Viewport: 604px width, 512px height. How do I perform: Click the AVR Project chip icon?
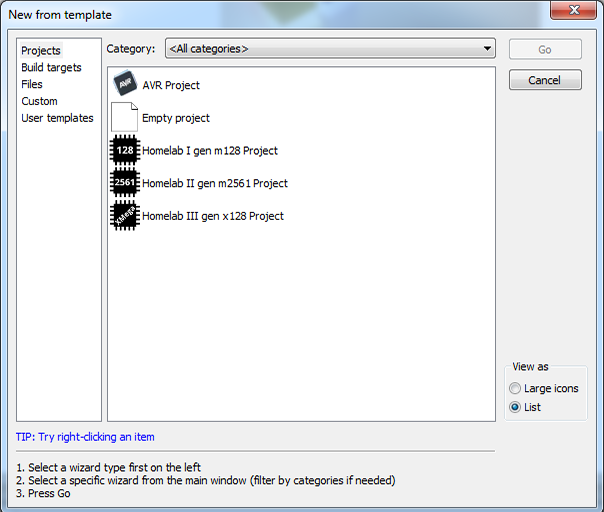(x=124, y=85)
